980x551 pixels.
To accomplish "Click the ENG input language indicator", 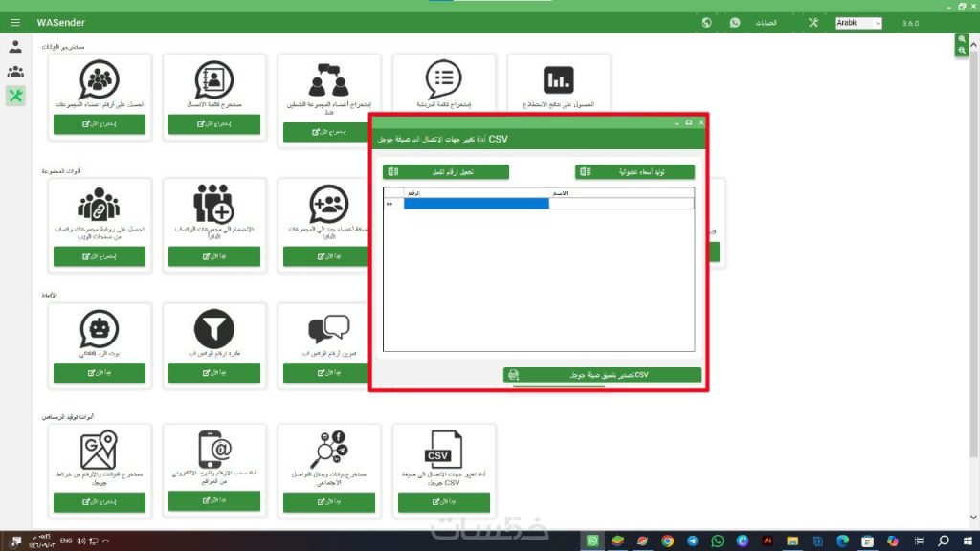I will point(66,541).
